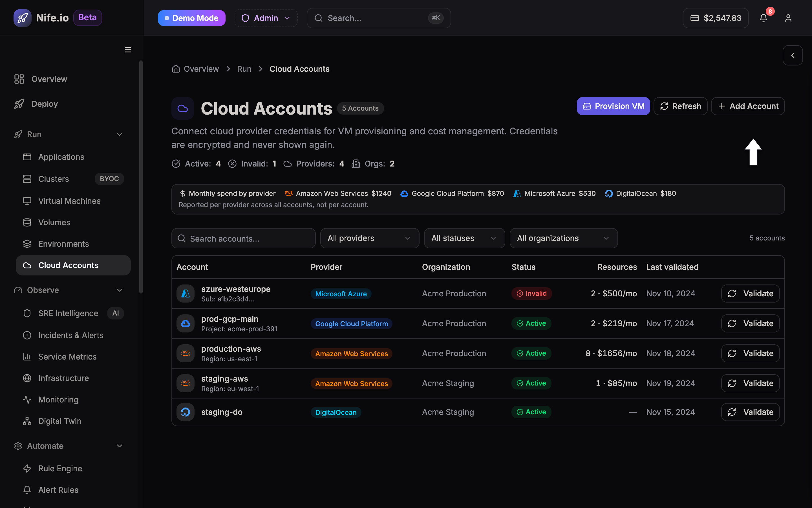Viewport: 812px width, 508px height.
Task: Open the user profile icon
Action: click(x=788, y=18)
